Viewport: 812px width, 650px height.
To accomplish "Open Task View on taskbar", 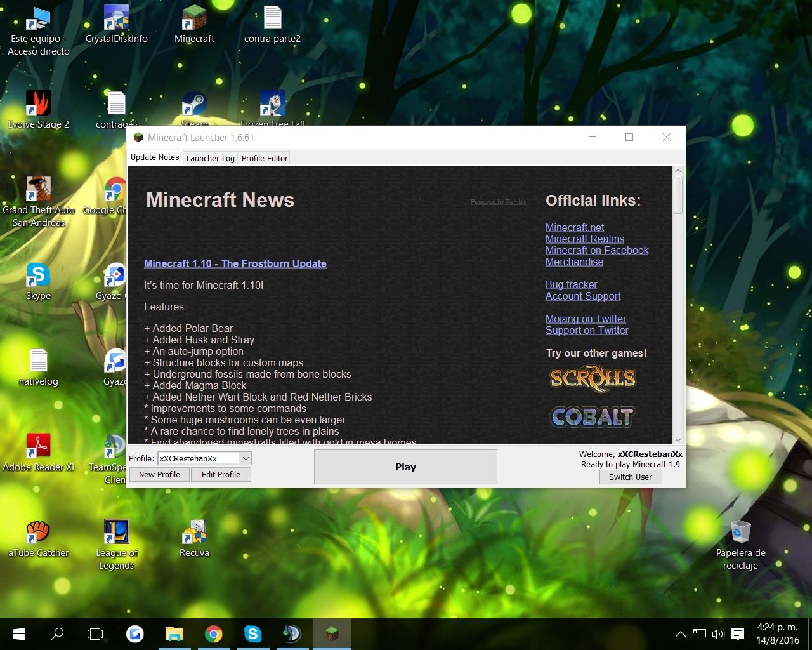I will (95, 634).
